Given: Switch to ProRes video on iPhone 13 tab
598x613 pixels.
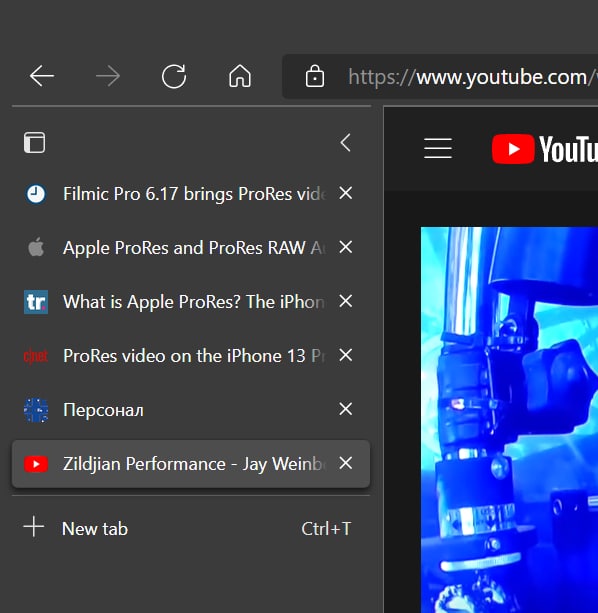Looking at the screenshot, I should click(x=191, y=355).
